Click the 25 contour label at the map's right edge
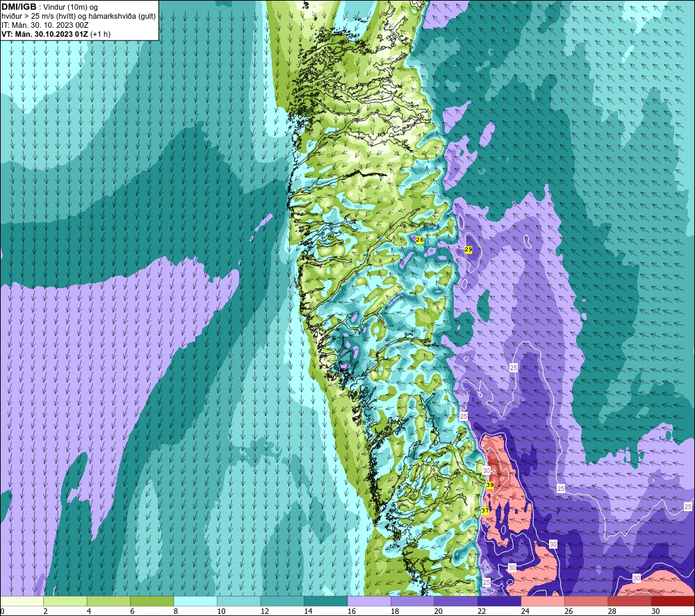 click(x=688, y=506)
